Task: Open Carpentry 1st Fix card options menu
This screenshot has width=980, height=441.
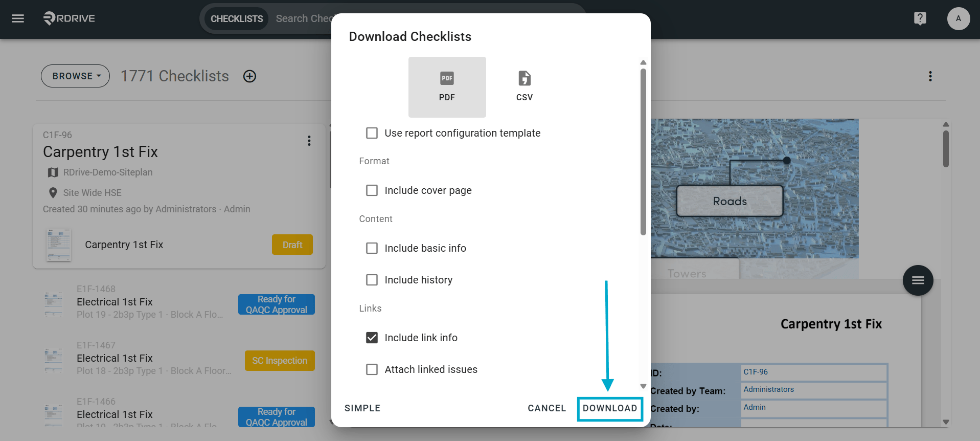Action: 309,141
